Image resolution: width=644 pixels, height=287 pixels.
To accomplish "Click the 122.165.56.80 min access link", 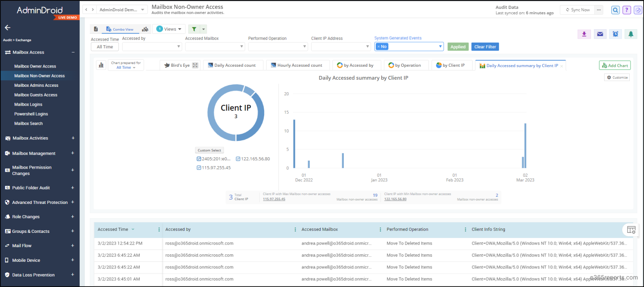I will tap(395, 199).
